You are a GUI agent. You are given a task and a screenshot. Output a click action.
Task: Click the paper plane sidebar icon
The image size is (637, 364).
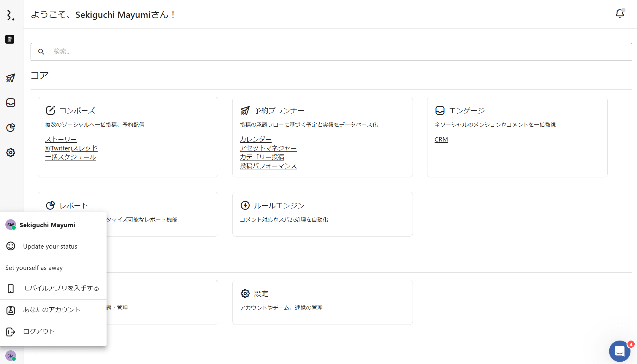coord(11,78)
